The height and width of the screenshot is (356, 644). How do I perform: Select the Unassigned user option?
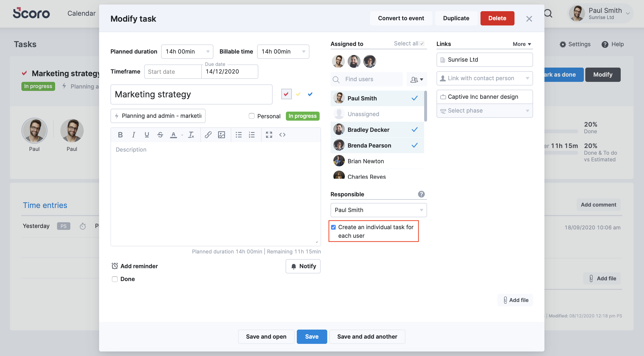coord(377,114)
